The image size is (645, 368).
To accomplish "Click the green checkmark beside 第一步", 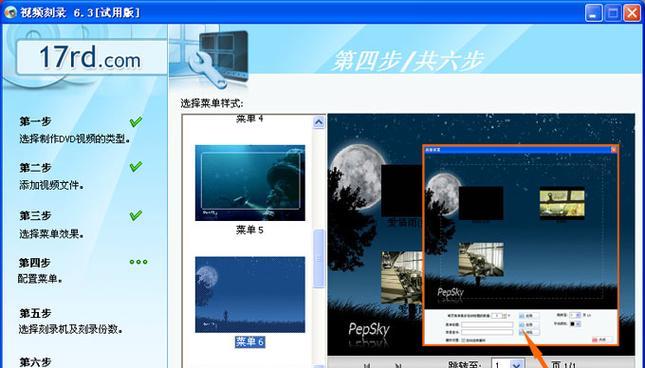I will pos(136,121).
